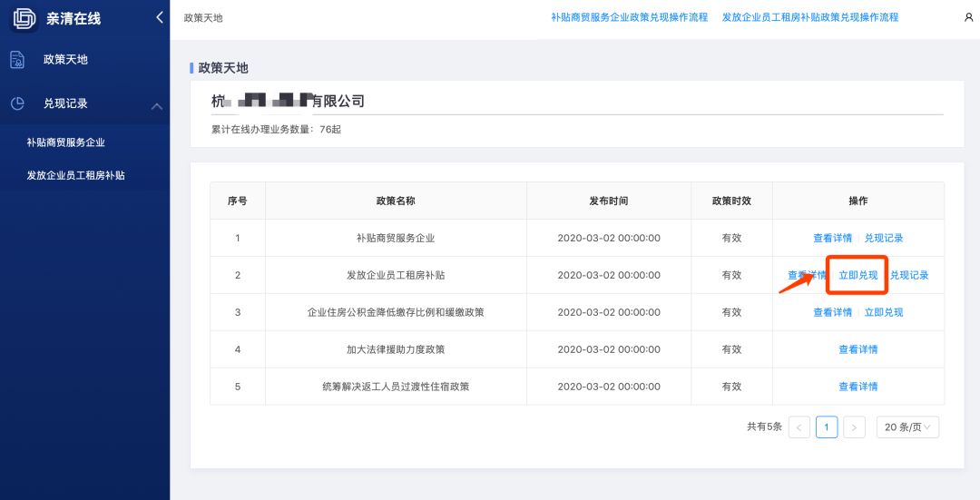Click the 政策天地 document icon in the sidebar

(x=17, y=59)
